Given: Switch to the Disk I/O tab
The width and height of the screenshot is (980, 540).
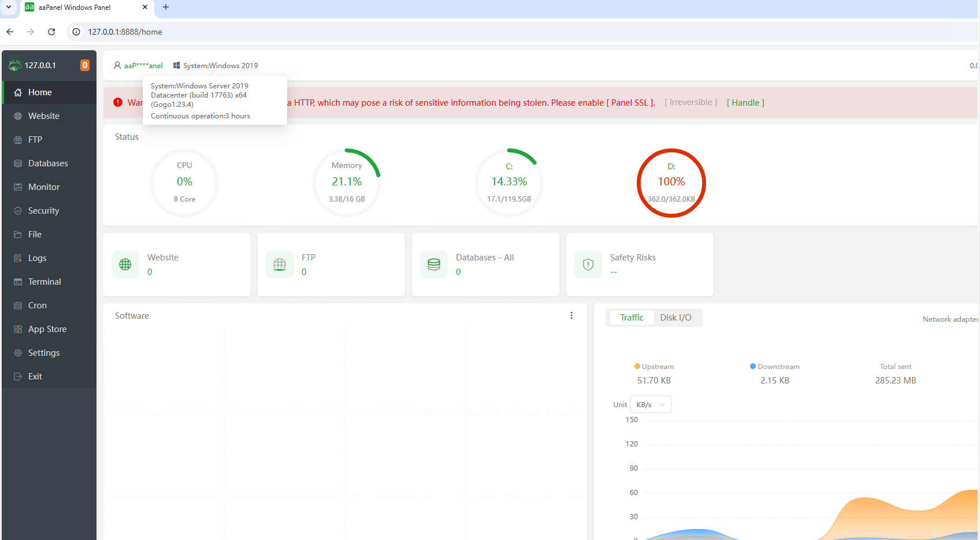Looking at the screenshot, I should pyautogui.click(x=675, y=318).
